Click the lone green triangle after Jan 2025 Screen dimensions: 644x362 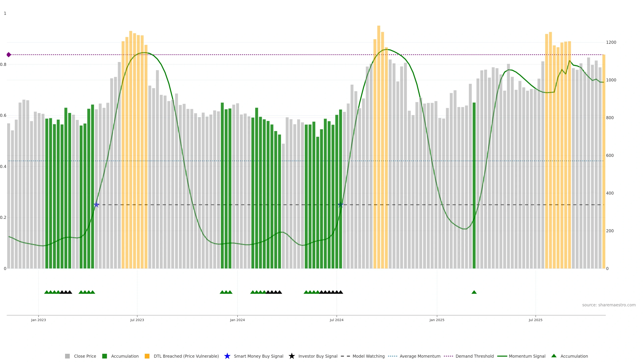(474, 292)
